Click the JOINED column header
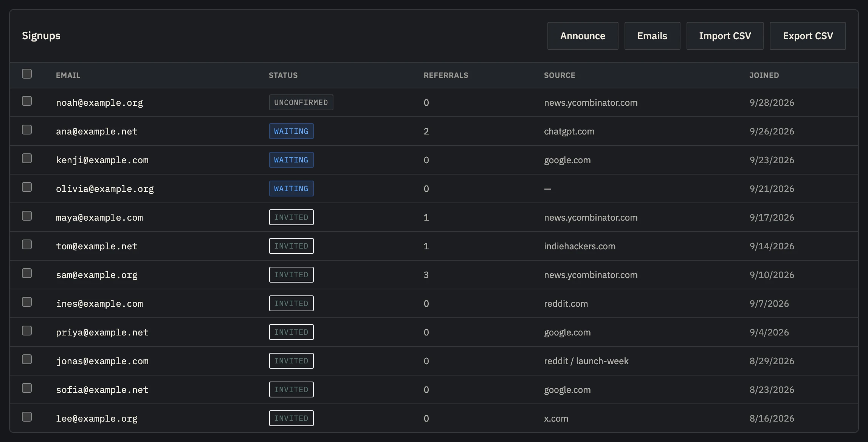 (764, 75)
